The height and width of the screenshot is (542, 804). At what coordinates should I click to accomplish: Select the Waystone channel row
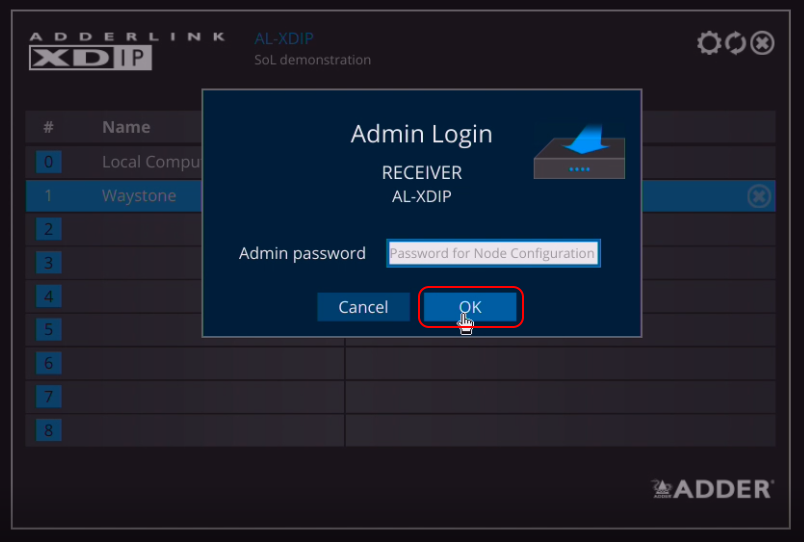click(139, 196)
